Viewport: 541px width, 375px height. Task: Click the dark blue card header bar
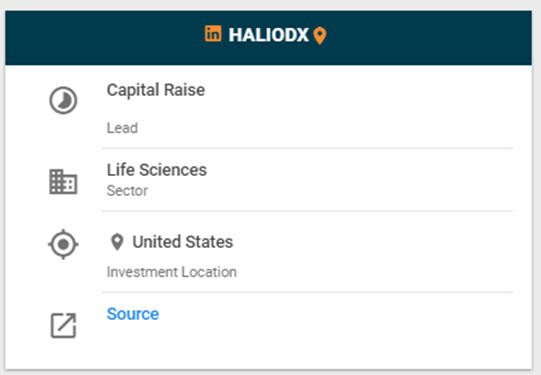pos(268,38)
